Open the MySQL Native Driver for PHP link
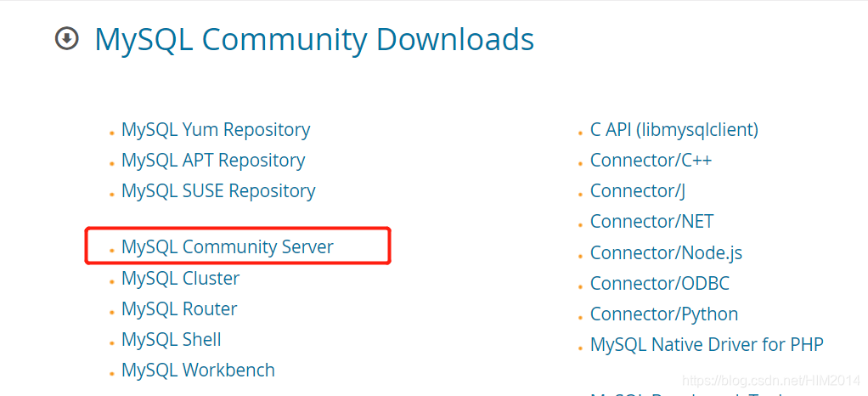 [707, 344]
